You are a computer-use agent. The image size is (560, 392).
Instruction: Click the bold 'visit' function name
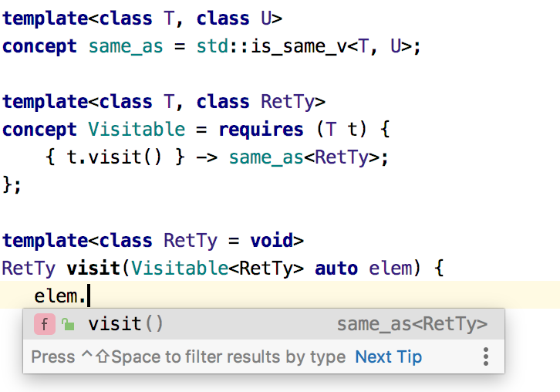click(x=93, y=268)
